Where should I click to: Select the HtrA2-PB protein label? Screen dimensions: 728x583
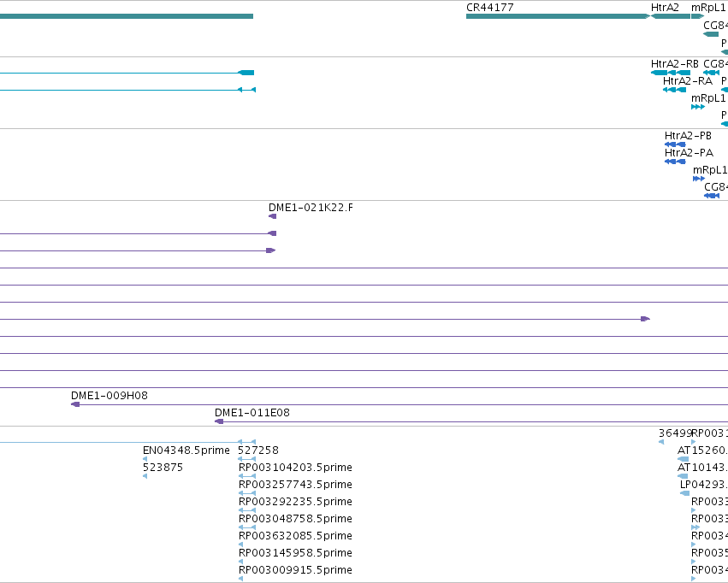coord(688,136)
